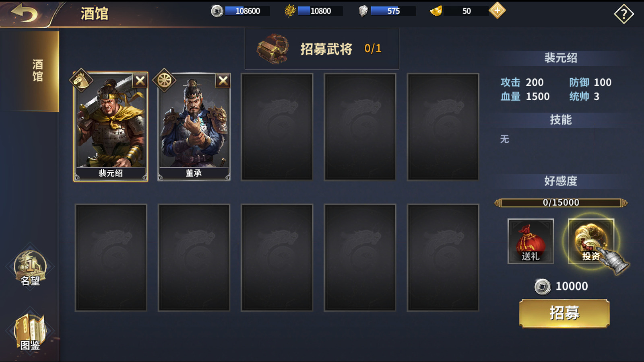Tap the back arrow icon
Image resolution: width=644 pixels, height=362 pixels.
coord(24,13)
